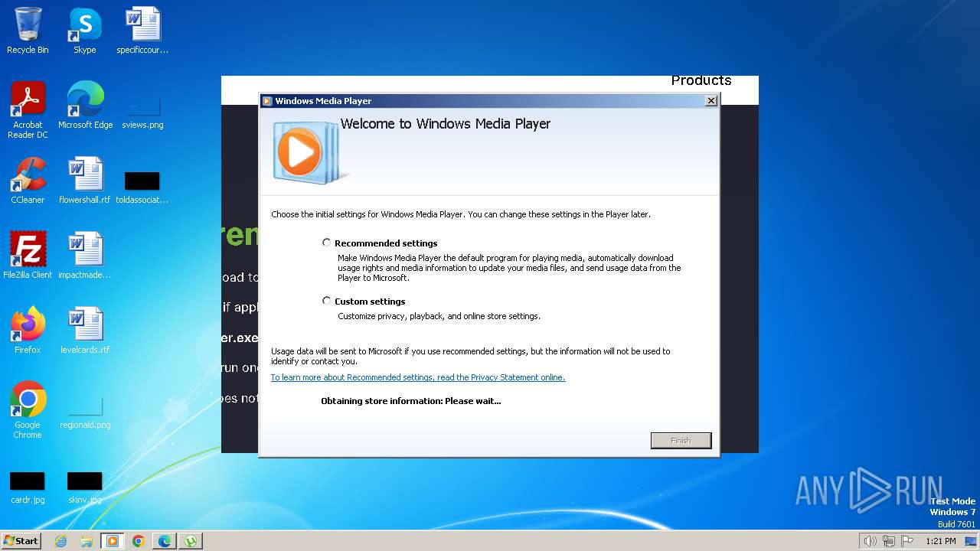Viewport: 980px width, 551px height.
Task: Open Edge from the taskbar
Action: [x=165, y=541]
